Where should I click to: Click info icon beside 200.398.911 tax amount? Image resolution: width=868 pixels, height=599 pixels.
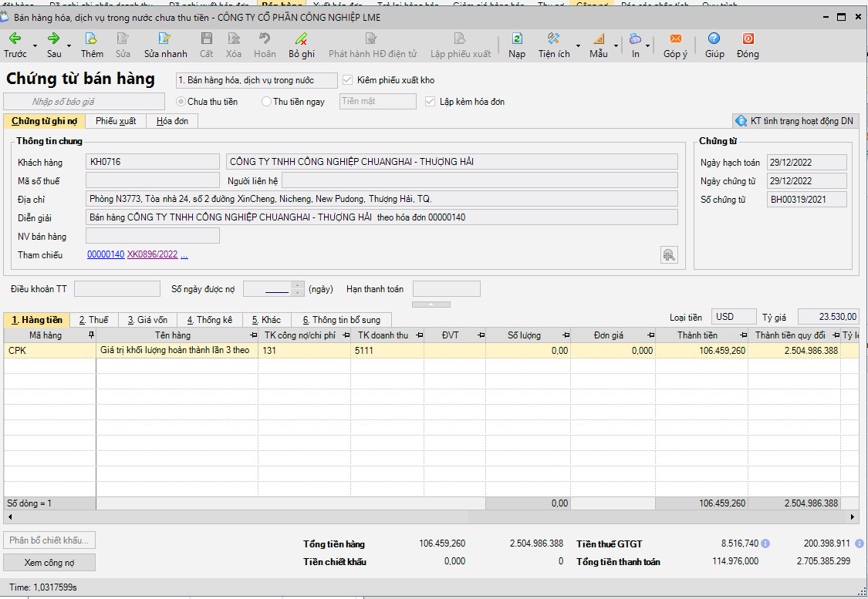(860, 543)
